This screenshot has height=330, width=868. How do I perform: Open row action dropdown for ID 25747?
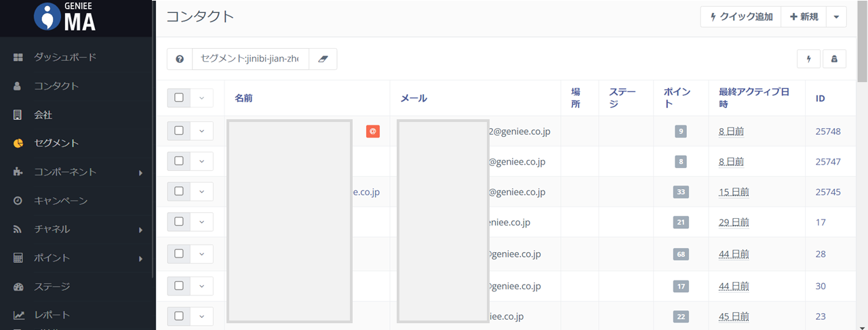click(x=201, y=161)
